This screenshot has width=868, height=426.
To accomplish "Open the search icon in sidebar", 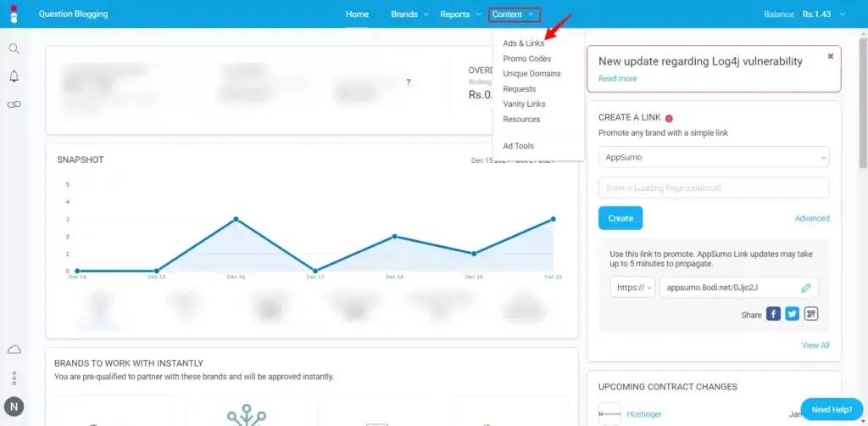I will [x=14, y=48].
